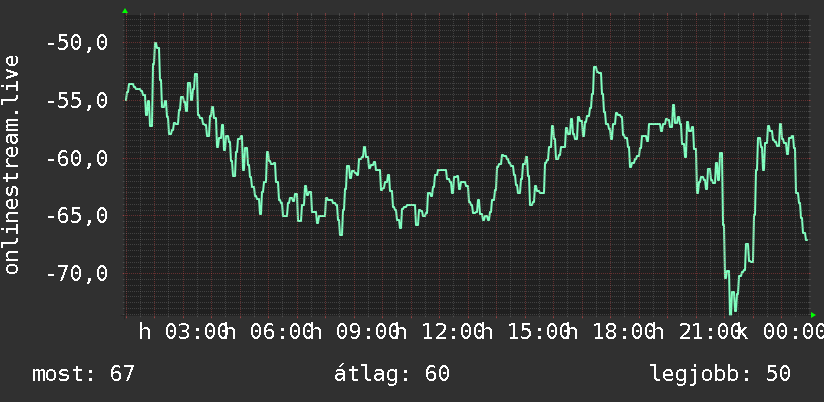Click the -70,0 y-axis label

(x=77, y=274)
